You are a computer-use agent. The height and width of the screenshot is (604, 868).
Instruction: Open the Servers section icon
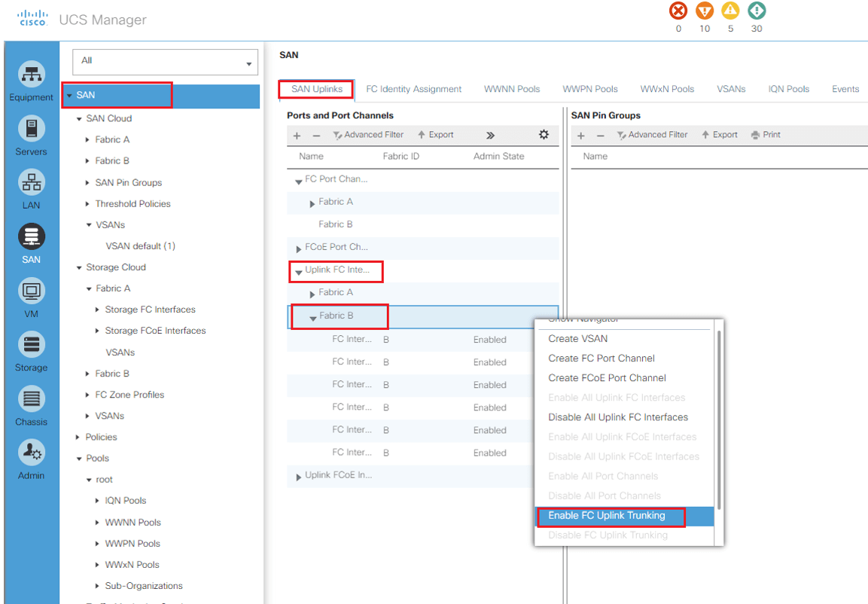(32, 129)
